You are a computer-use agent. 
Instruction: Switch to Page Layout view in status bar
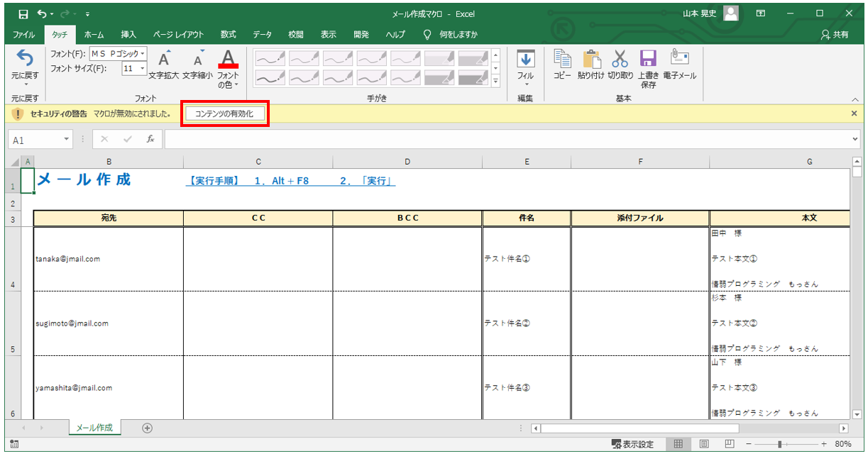coord(704,444)
